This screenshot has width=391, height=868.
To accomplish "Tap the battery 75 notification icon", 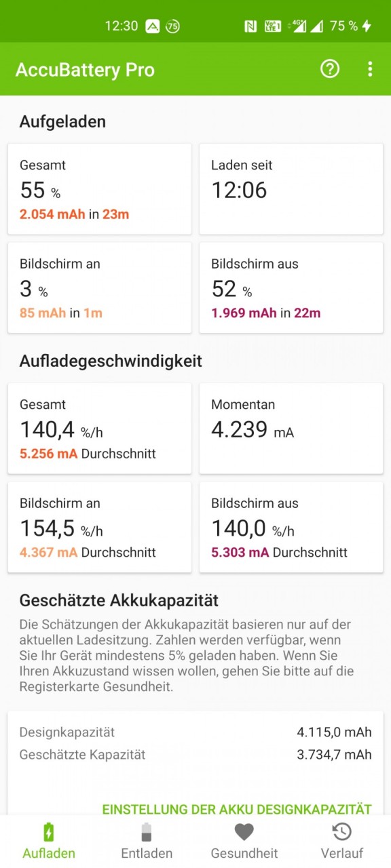I will (172, 26).
